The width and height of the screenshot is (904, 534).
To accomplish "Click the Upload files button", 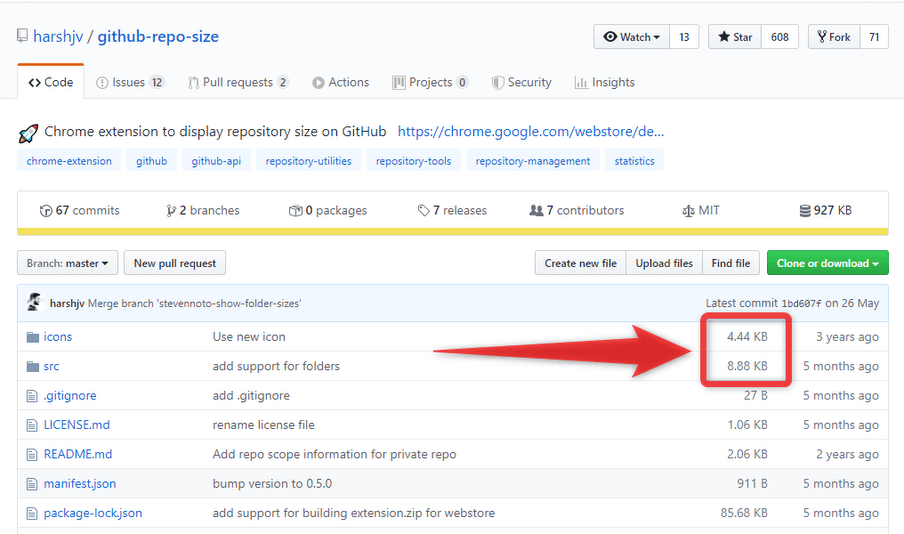I will (664, 263).
